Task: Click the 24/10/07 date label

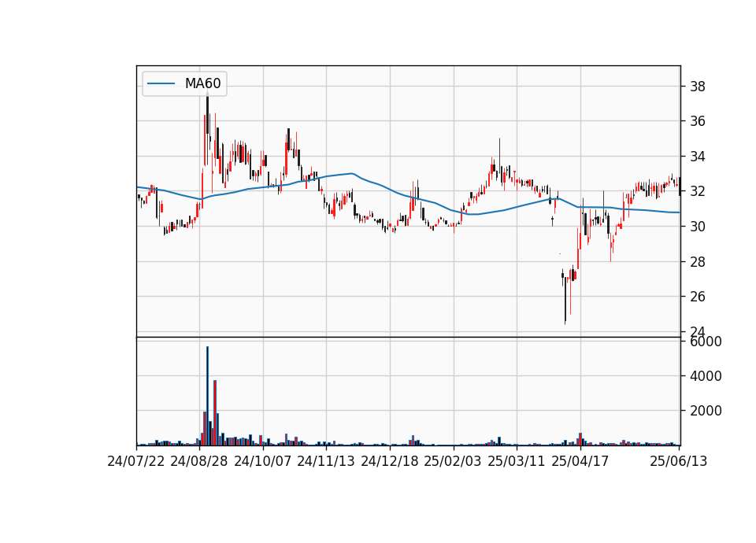Action: tap(263, 461)
